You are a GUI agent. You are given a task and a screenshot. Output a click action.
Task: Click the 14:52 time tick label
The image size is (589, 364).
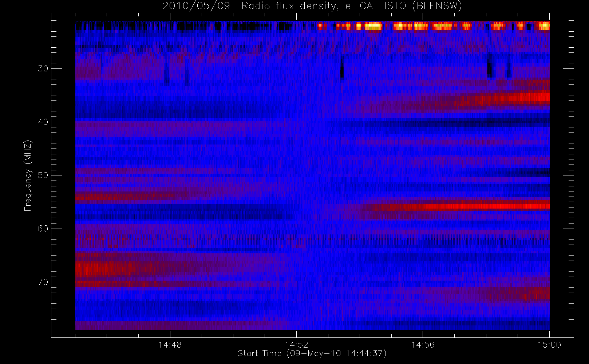tap(296, 345)
